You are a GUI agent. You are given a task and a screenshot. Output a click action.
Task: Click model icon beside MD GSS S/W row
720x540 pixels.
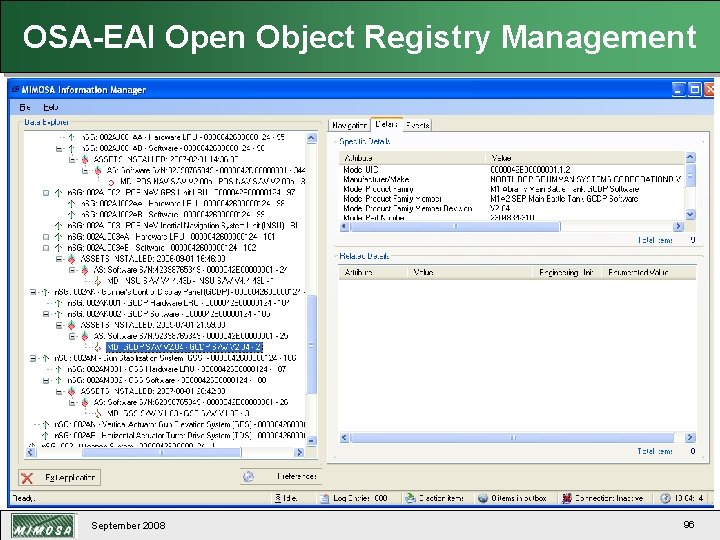(97, 413)
